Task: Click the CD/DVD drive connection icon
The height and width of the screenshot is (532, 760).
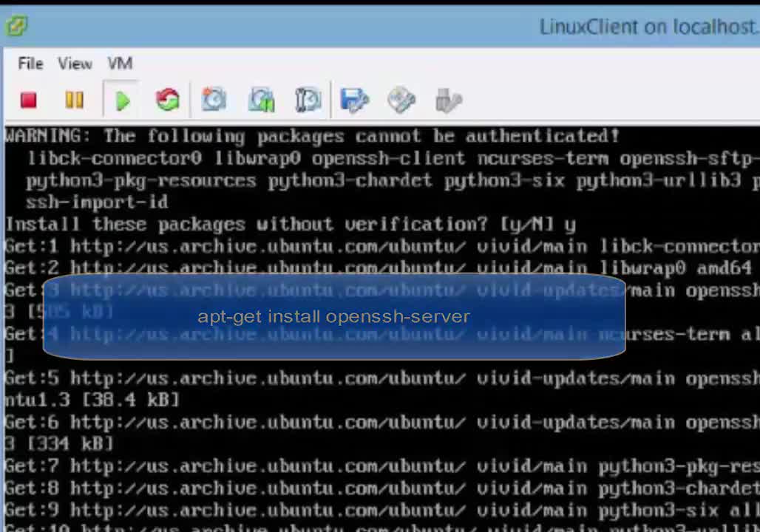Action: 401,100
